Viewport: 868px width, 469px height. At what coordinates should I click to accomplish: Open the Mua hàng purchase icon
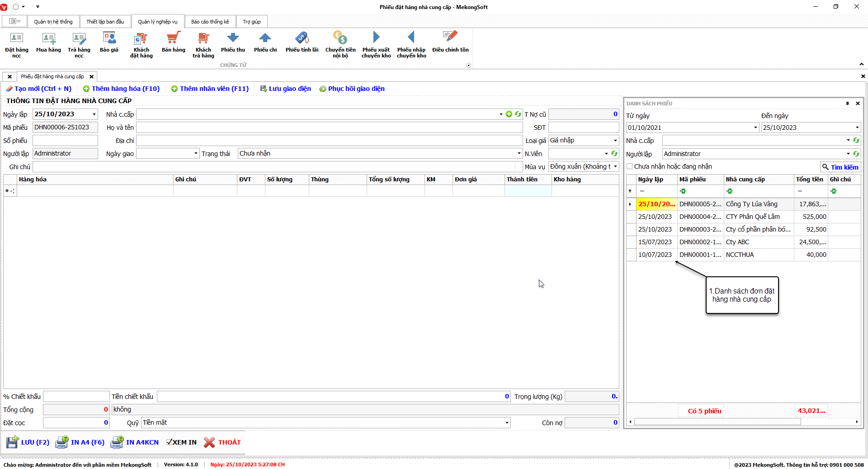(x=48, y=42)
